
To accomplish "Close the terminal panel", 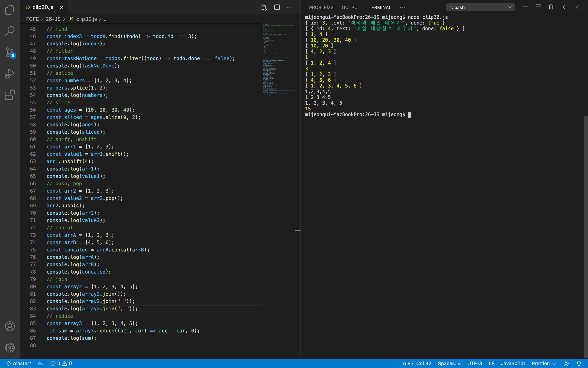I will [x=577, y=7].
